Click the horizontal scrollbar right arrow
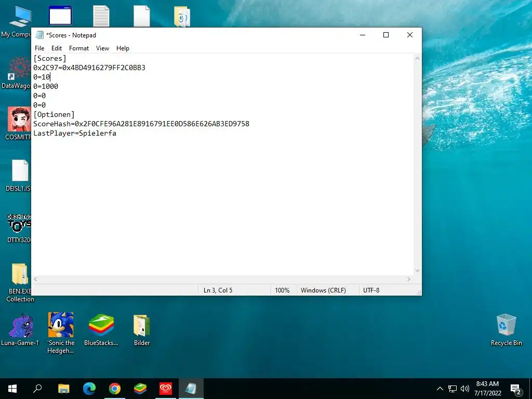 (x=409, y=279)
